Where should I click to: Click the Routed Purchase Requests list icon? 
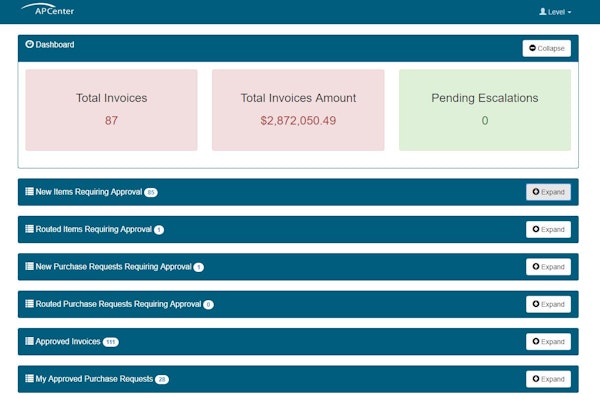(x=29, y=304)
